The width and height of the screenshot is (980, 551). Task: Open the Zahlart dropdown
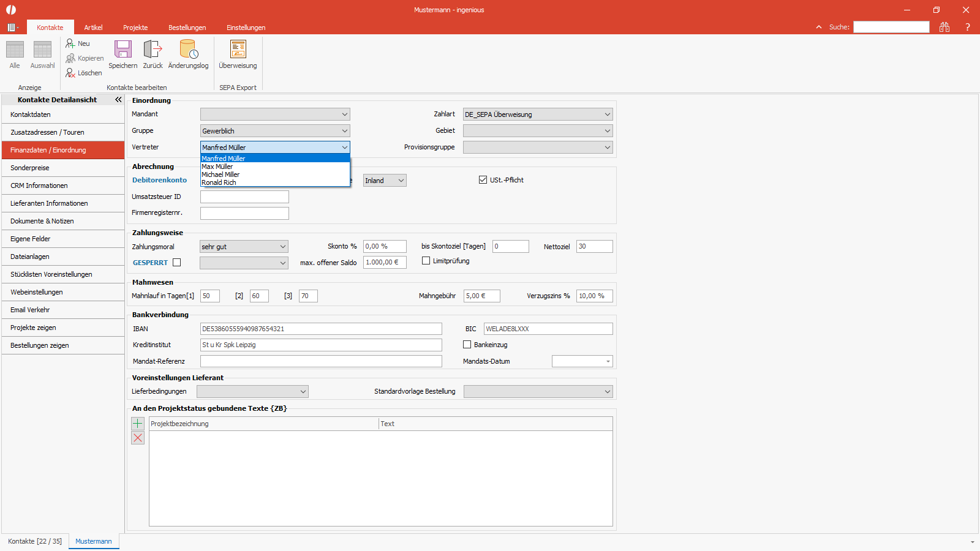538,114
